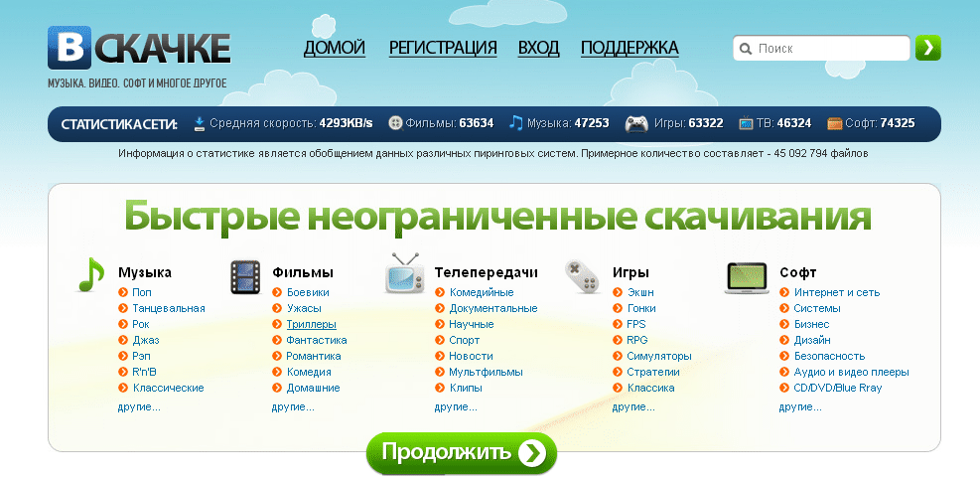Show другие under the Софт category

[800, 406]
